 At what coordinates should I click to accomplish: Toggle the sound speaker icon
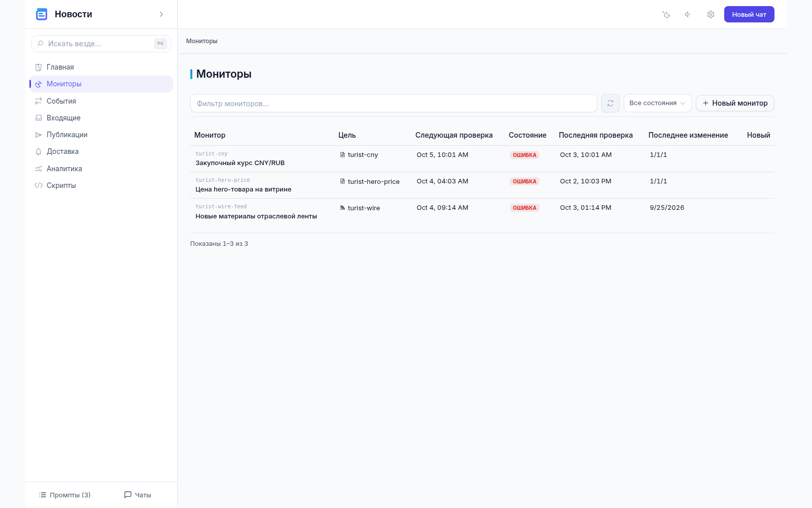coord(688,15)
